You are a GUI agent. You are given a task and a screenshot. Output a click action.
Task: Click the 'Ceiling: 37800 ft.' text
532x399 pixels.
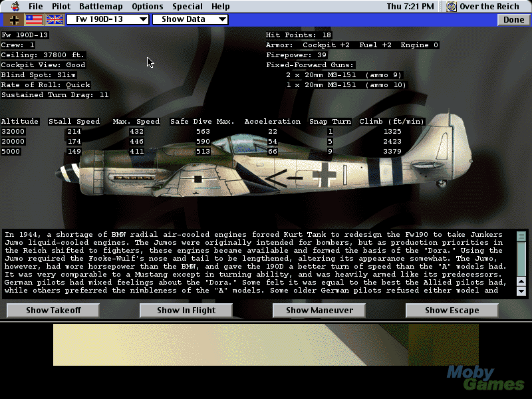(43, 55)
